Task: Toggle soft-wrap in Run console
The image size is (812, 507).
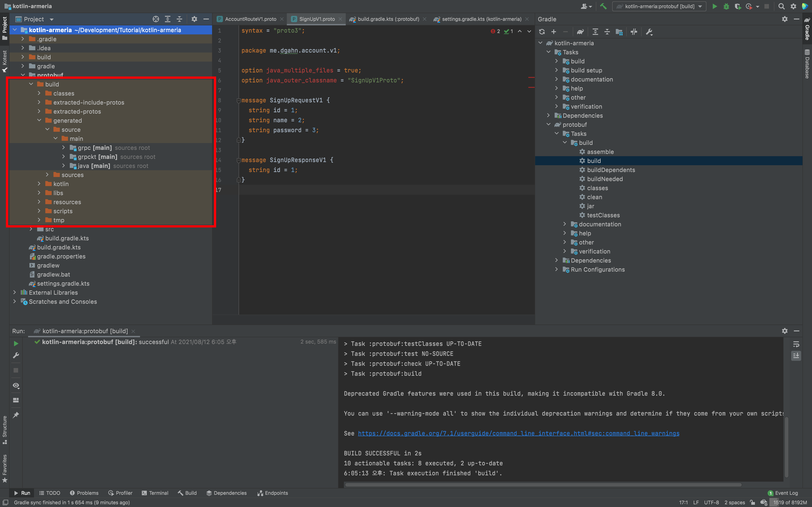Action: click(796, 344)
